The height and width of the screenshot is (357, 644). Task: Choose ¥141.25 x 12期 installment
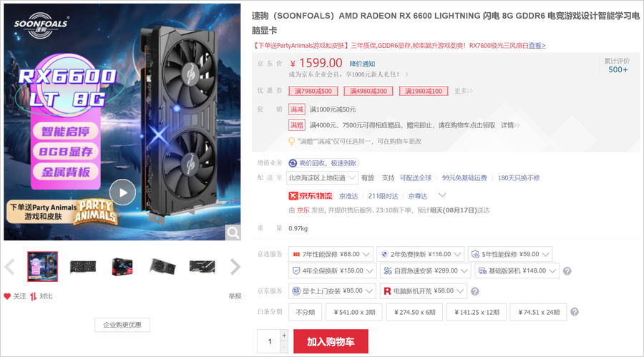pos(477,312)
